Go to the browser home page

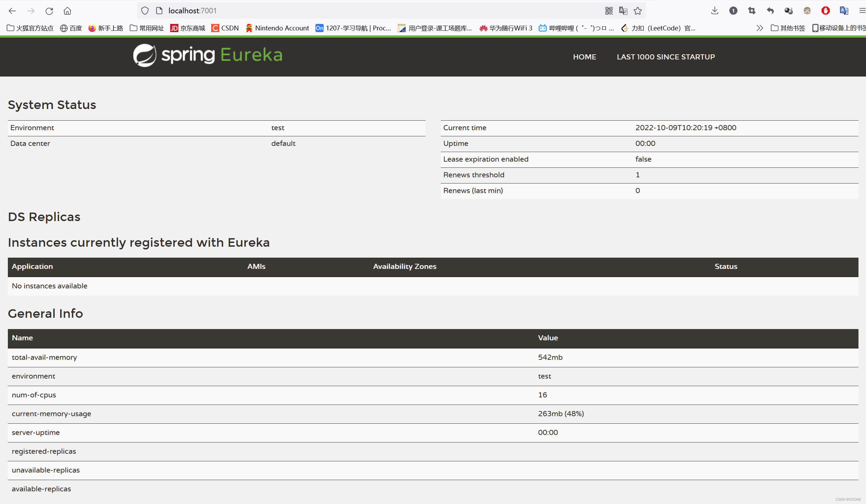[x=67, y=11]
